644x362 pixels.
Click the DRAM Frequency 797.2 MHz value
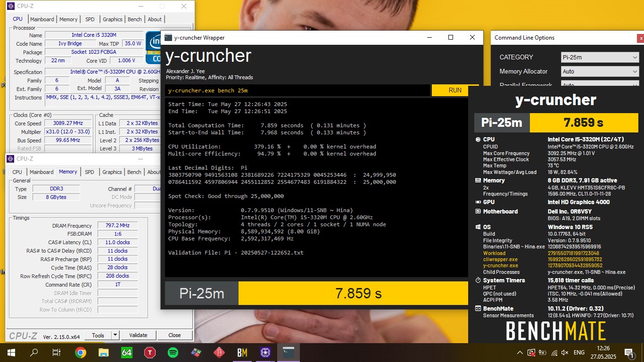[x=118, y=226]
